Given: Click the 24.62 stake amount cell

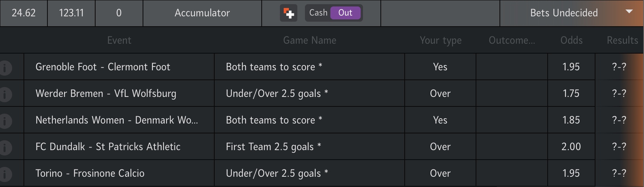Looking at the screenshot, I should tap(24, 13).
